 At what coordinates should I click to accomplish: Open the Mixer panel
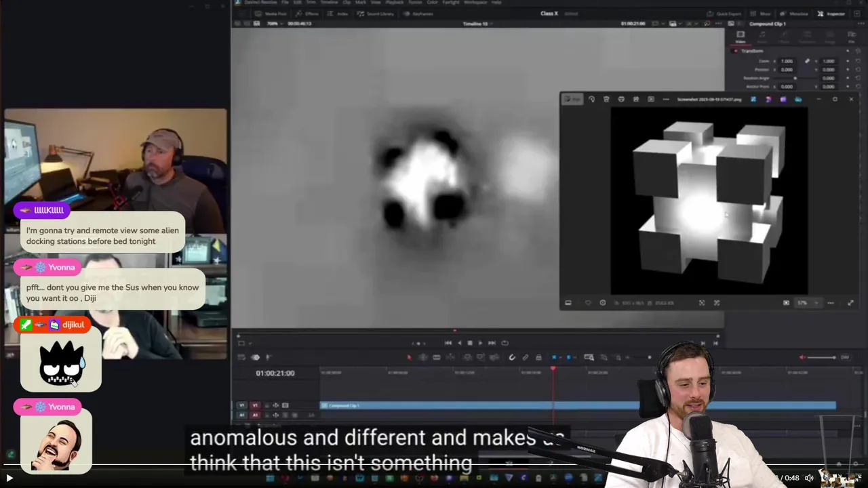pos(761,14)
